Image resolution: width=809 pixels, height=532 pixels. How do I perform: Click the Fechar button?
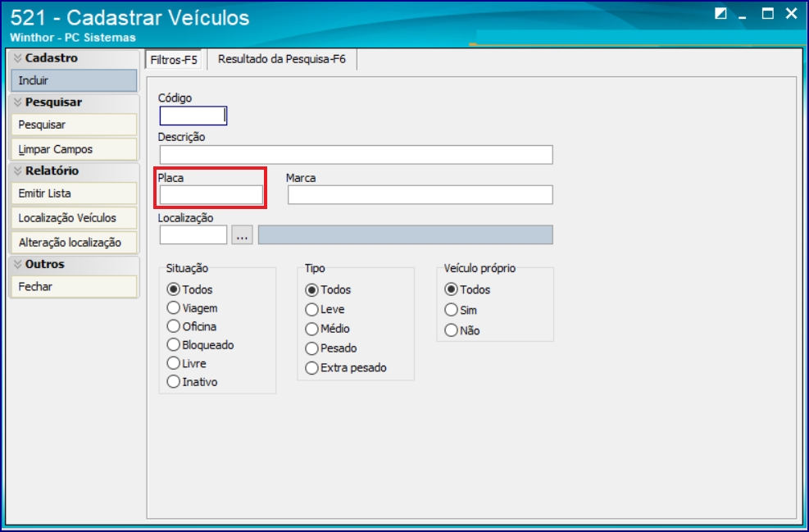point(75,287)
